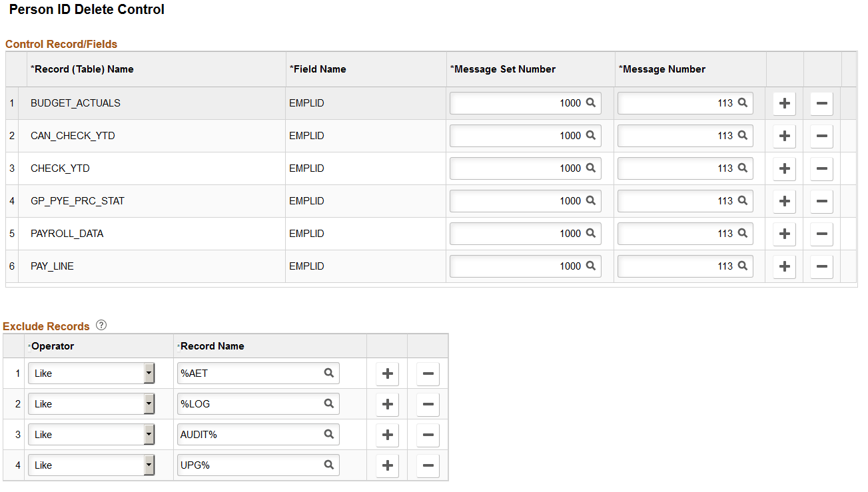Add a new row after CHECK_YTD
868x492 pixels.
(784, 168)
